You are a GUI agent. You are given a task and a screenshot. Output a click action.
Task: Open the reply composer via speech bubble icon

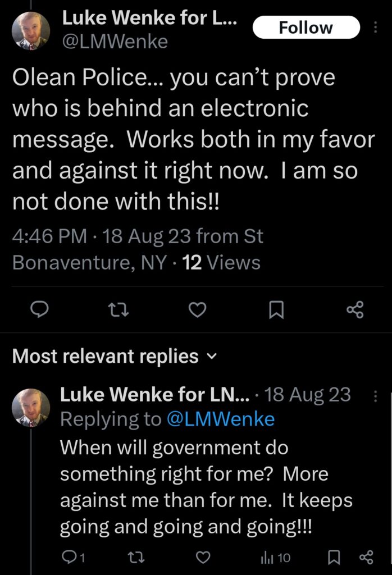tap(40, 309)
